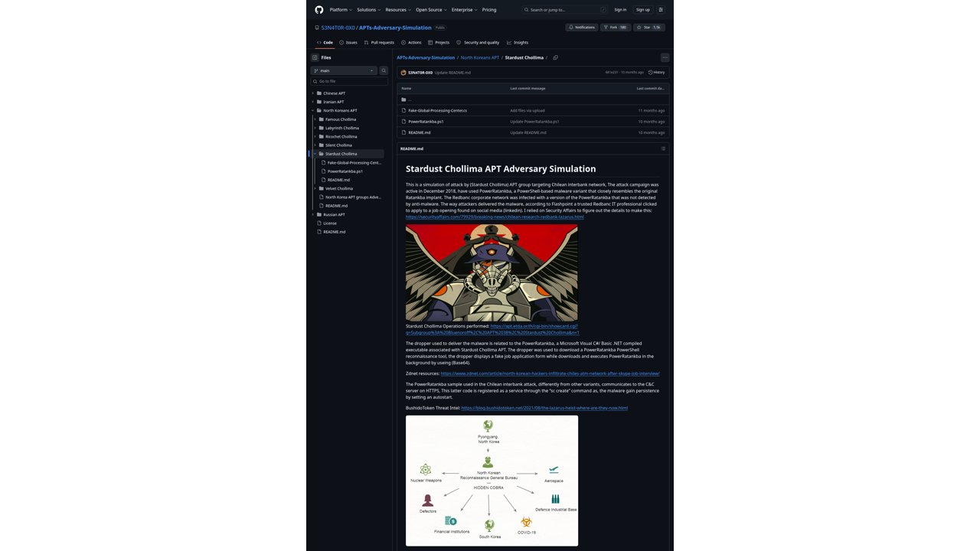Go to North Koreans APT breadcrumb
Viewport: 980px width, 551px height.
480,57
